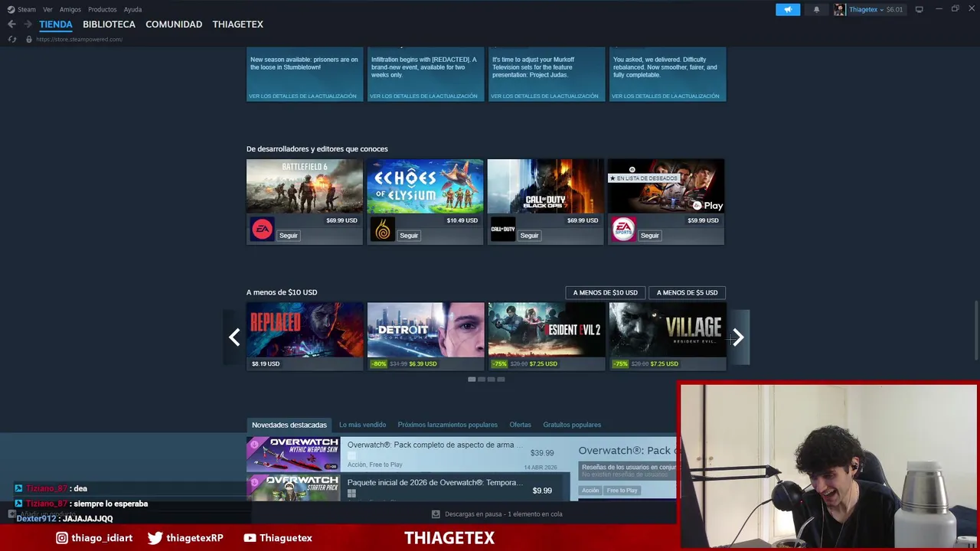Follow the EA Sports publisher with Seguir
The height and width of the screenshot is (551, 980).
[650, 236]
